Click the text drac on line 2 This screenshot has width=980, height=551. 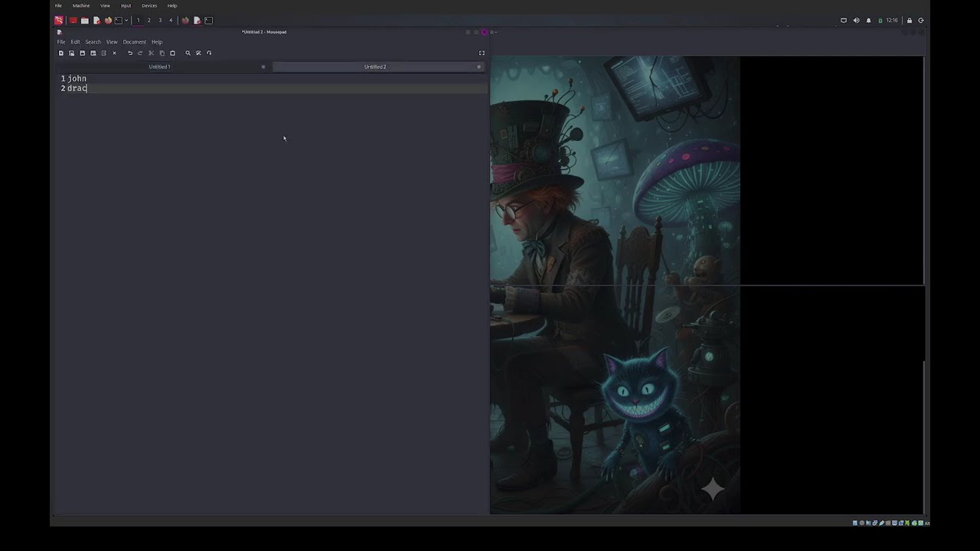pos(77,88)
